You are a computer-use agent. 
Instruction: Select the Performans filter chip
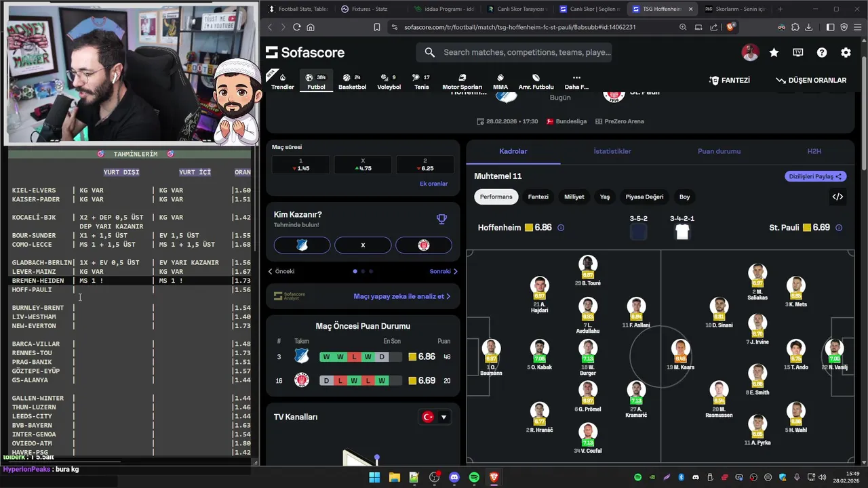[x=496, y=197]
